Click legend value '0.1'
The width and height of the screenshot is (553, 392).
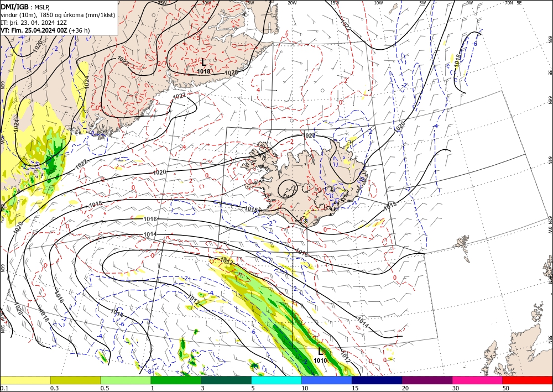[x=3, y=388]
